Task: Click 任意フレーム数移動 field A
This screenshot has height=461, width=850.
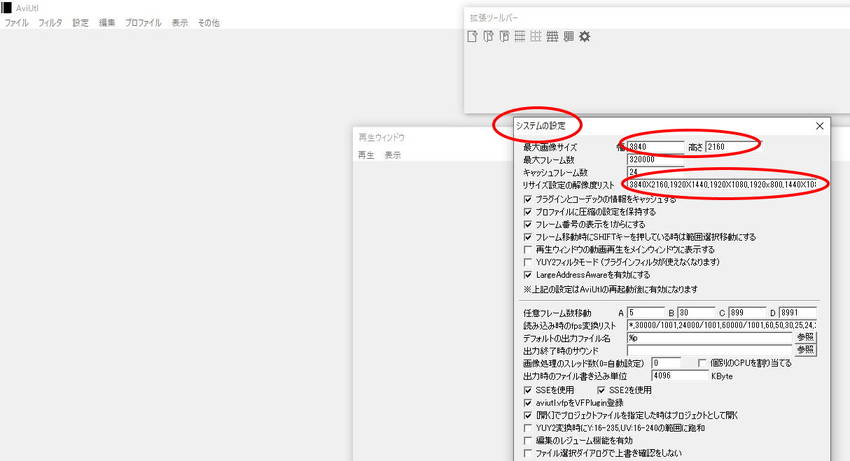Action: (x=646, y=313)
